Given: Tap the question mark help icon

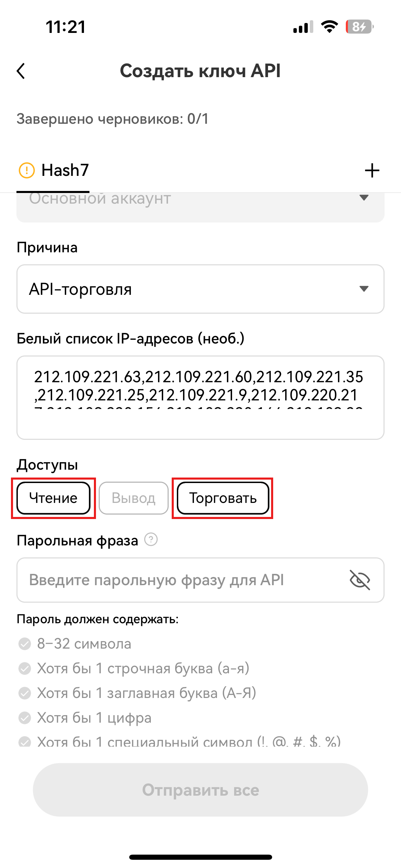Looking at the screenshot, I should point(151,539).
